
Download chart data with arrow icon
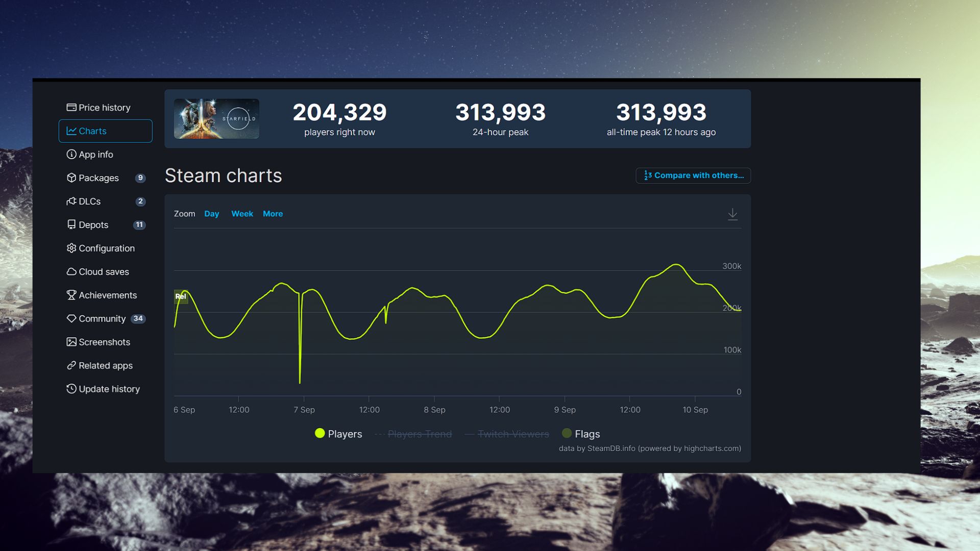click(x=732, y=214)
